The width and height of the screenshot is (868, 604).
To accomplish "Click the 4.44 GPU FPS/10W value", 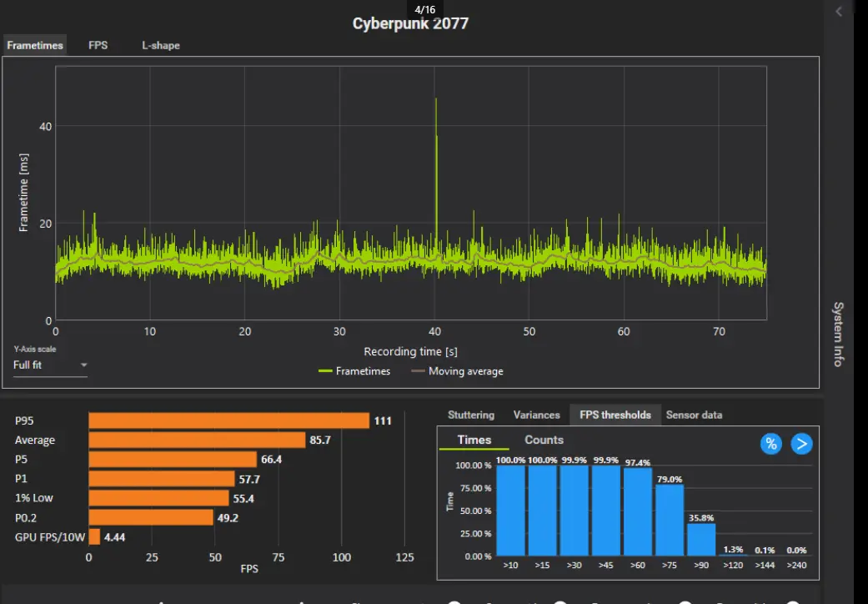I will (x=114, y=537).
